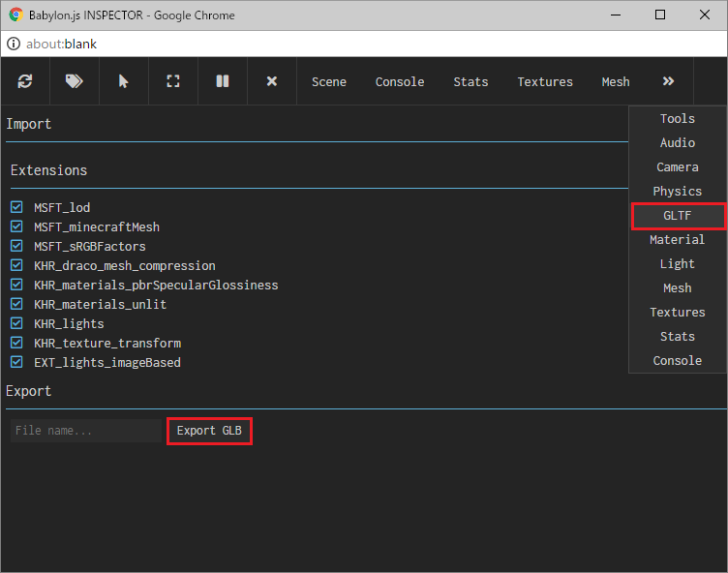Switch to the Textures tab in the toolbar
Image resolution: width=728 pixels, height=573 pixels.
click(545, 81)
